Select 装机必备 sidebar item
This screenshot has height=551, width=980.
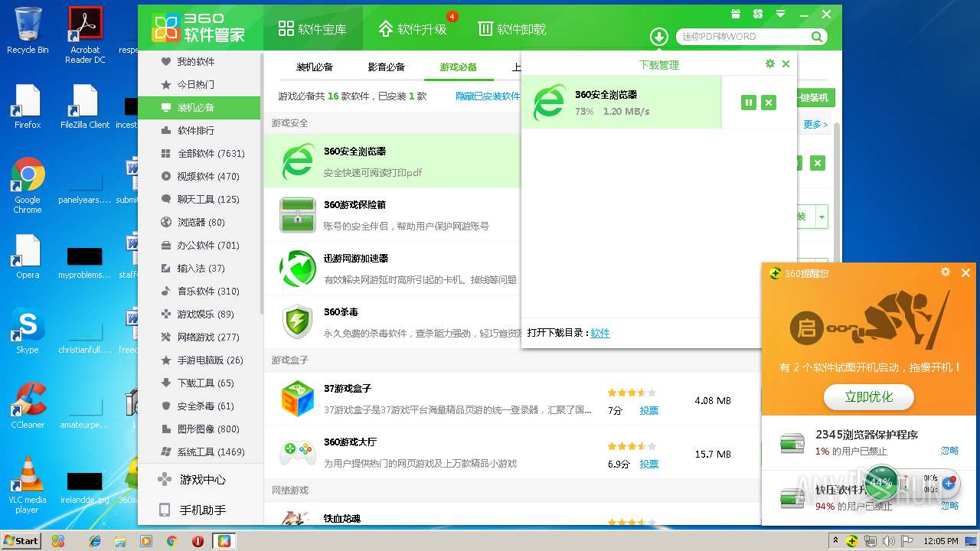pyautogui.click(x=199, y=107)
